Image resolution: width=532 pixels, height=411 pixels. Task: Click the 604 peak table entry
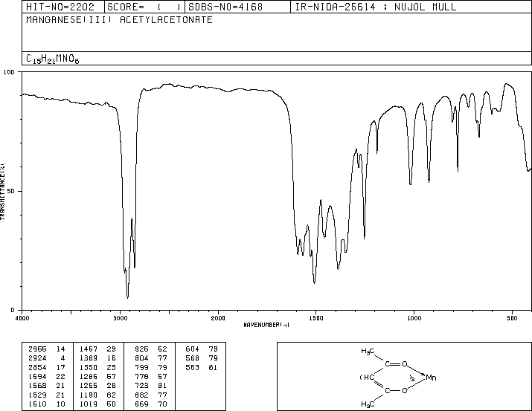pyautogui.click(x=202, y=349)
